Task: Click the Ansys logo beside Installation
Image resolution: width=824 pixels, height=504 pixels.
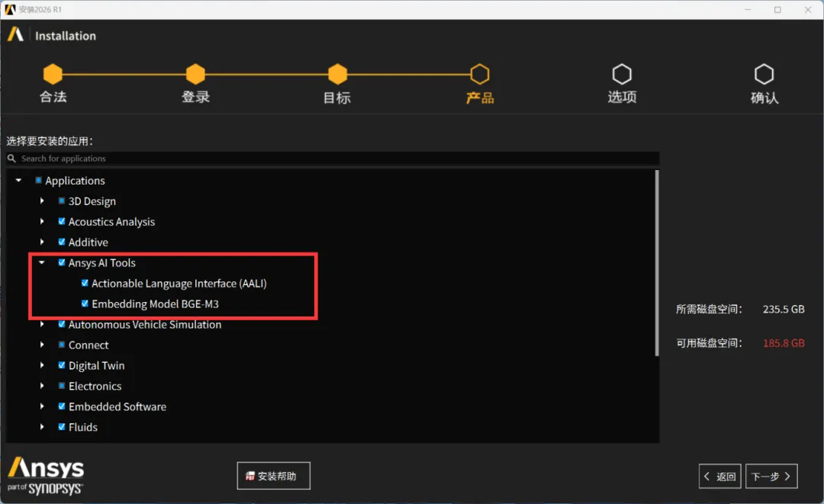Action: click(x=15, y=34)
